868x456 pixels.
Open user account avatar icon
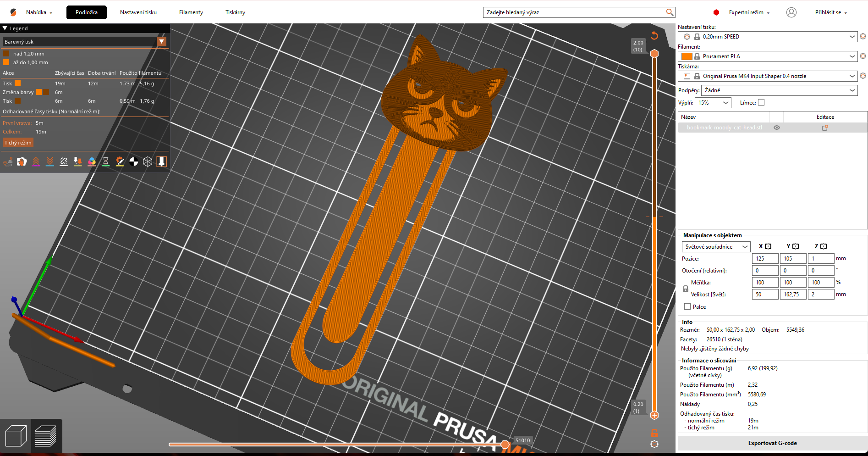tap(791, 12)
